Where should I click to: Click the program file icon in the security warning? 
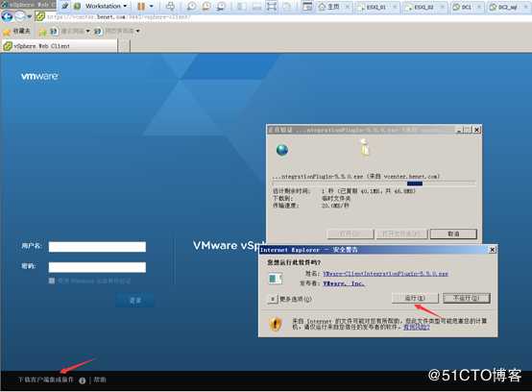[x=276, y=279]
